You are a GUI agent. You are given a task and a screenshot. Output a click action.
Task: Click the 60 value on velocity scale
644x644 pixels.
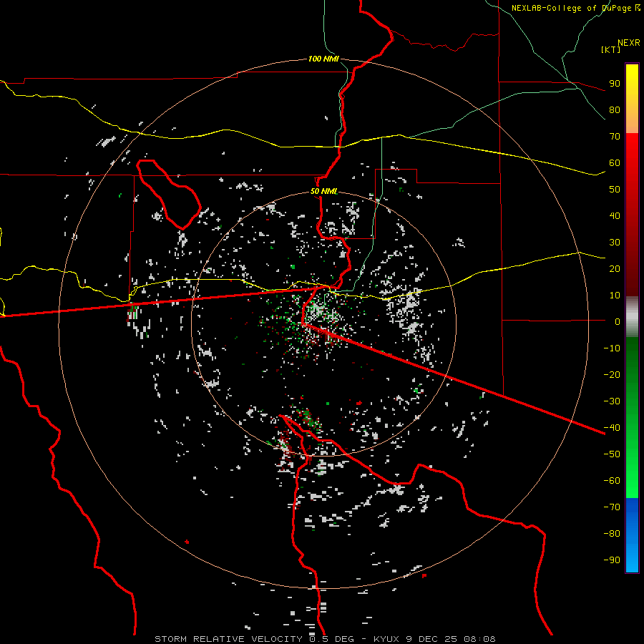pyautogui.click(x=615, y=162)
